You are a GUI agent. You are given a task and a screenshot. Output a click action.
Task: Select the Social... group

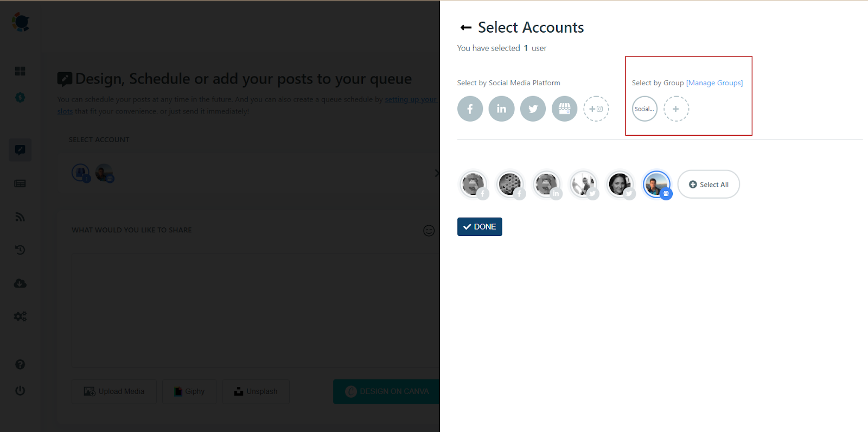point(644,109)
